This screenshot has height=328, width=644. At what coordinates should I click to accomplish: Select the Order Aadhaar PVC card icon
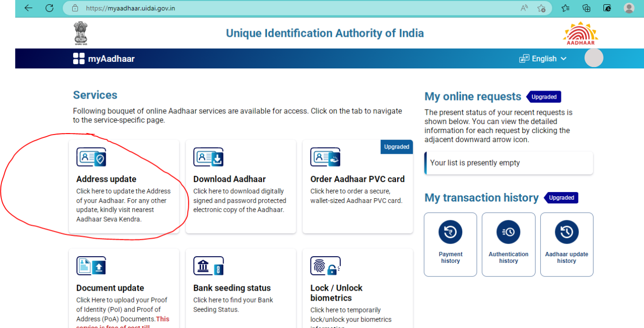(325, 157)
